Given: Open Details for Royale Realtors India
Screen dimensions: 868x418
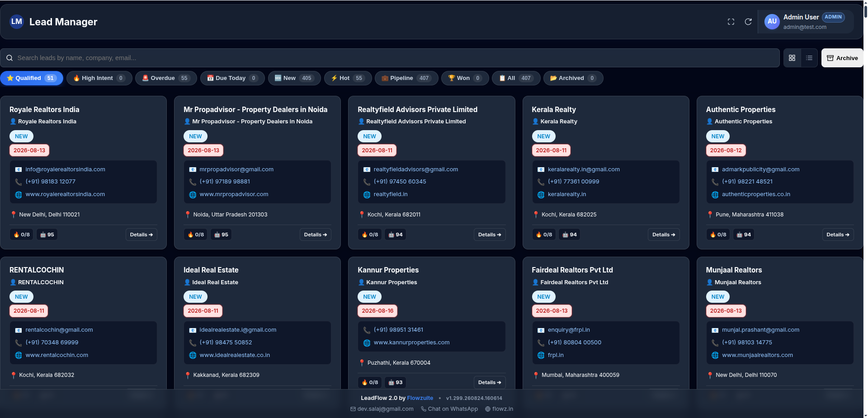Looking at the screenshot, I should click(142, 235).
